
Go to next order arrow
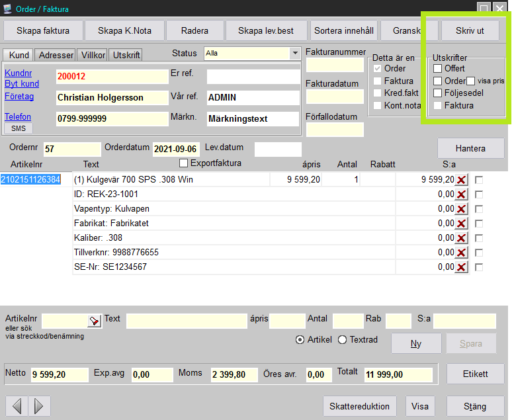[38, 405]
